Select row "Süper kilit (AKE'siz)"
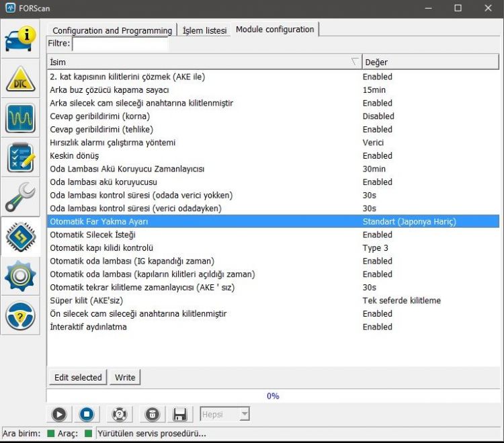504x443 pixels. point(274,301)
